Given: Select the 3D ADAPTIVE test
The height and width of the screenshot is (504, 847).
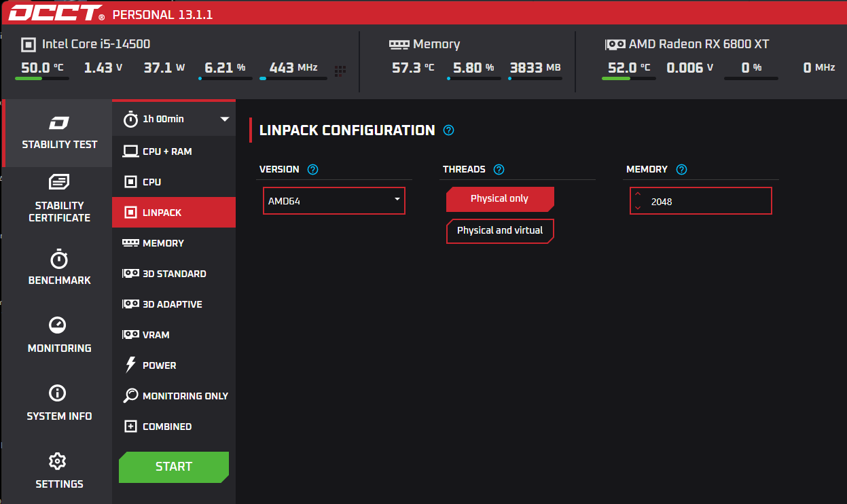Looking at the screenshot, I should click(174, 304).
